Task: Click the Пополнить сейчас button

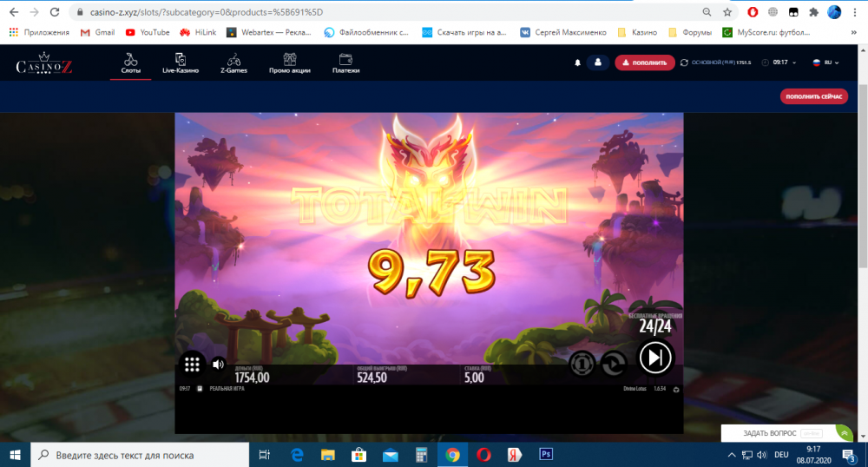Action: pos(814,96)
